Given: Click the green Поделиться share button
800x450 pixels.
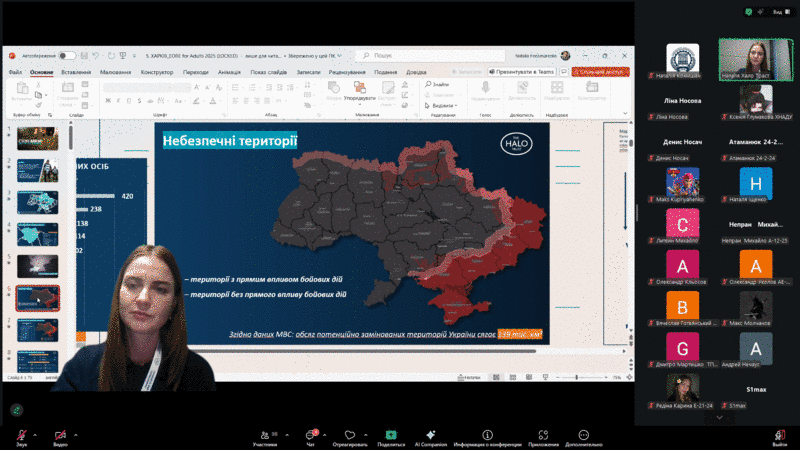Looking at the screenshot, I should (x=391, y=435).
